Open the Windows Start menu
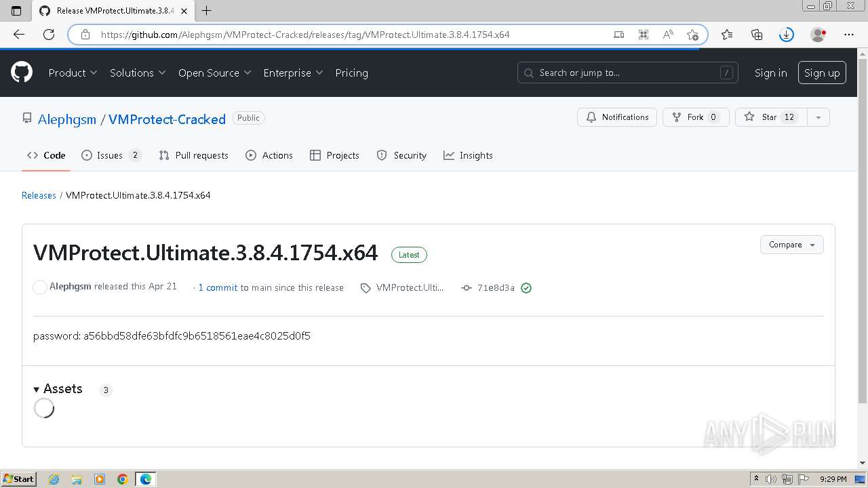 tap(18, 479)
